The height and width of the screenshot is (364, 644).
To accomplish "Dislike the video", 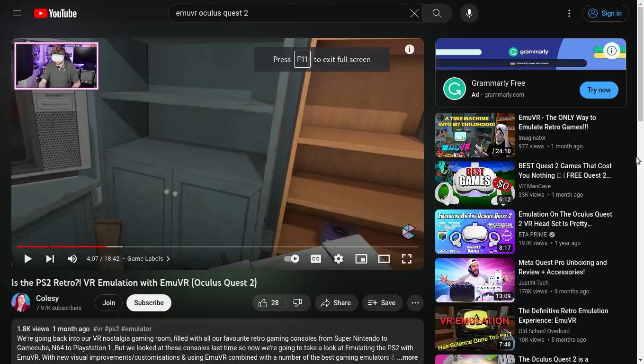I will pos(298,303).
